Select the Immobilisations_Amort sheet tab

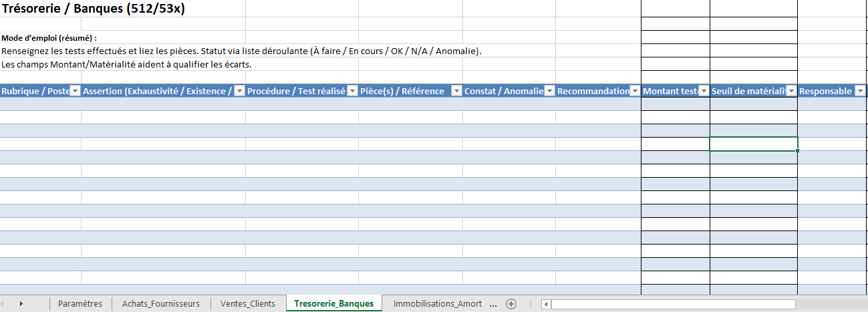[437, 304]
